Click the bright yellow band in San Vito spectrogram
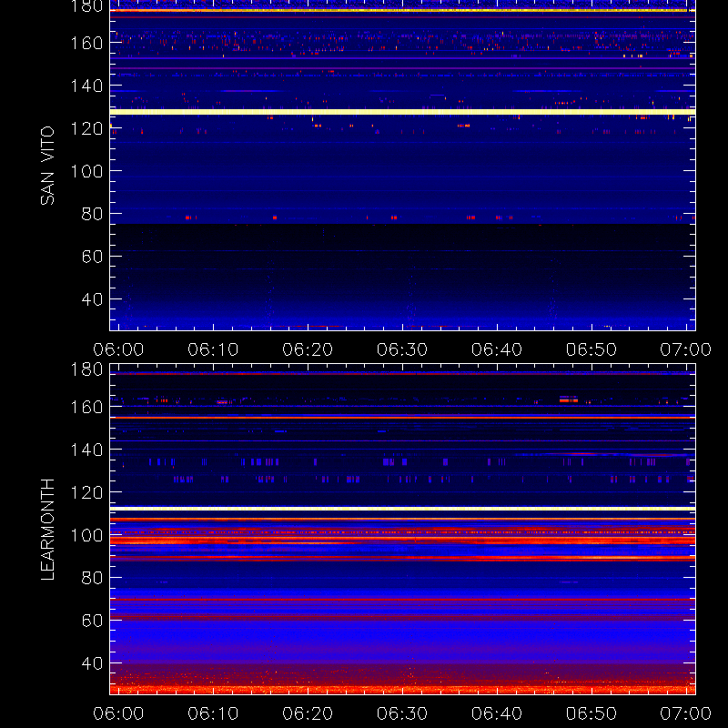This screenshot has width=728, height=728. coord(402,112)
